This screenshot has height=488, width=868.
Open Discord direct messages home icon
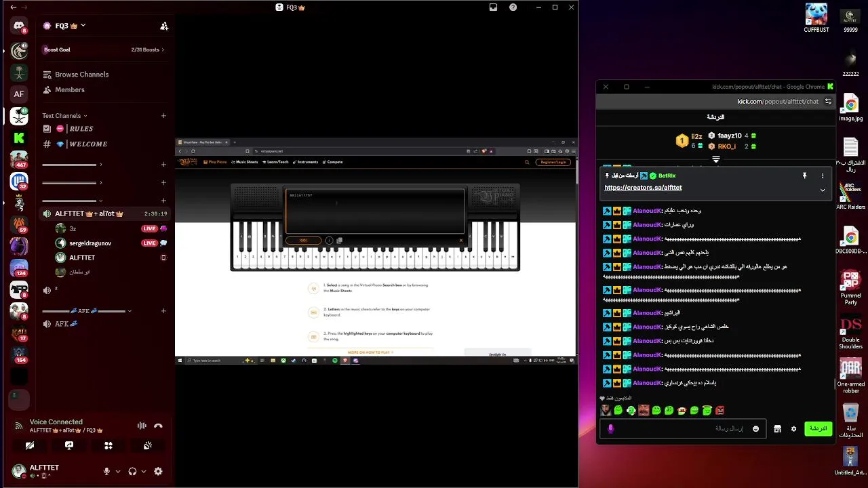tap(19, 26)
